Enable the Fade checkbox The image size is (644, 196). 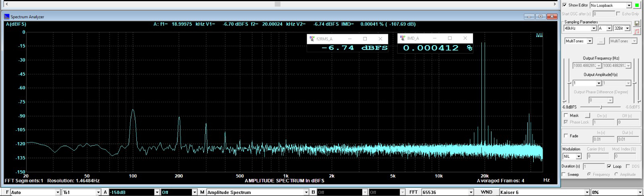(x=566, y=136)
